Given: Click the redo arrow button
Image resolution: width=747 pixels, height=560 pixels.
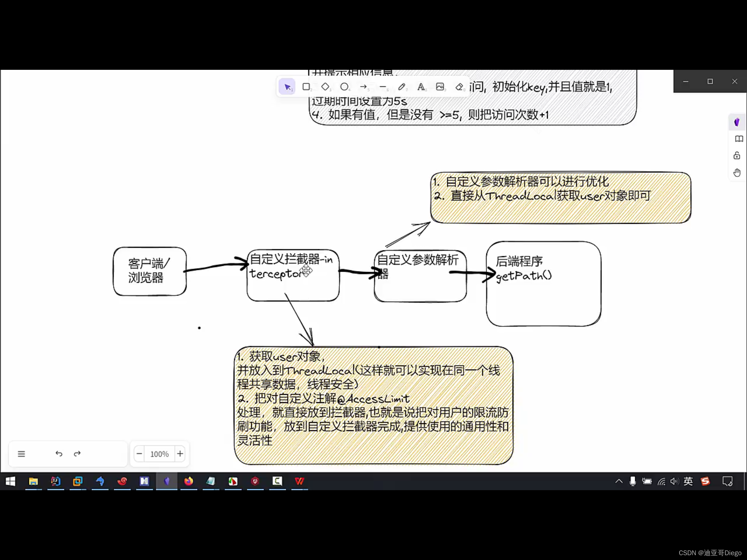Looking at the screenshot, I should 77,454.
